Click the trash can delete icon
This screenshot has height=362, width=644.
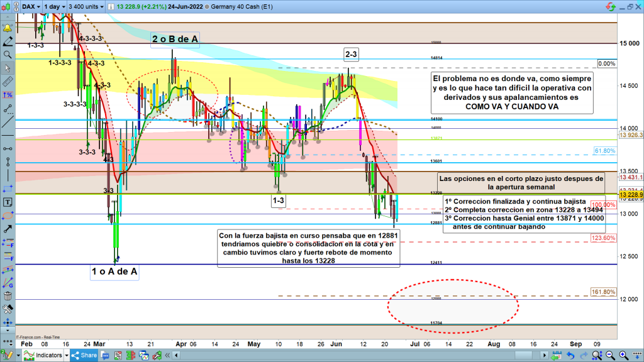coord(8,296)
